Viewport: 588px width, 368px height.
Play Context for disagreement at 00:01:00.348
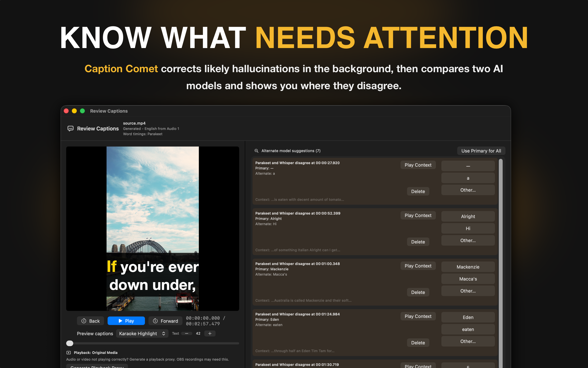[418, 266]
